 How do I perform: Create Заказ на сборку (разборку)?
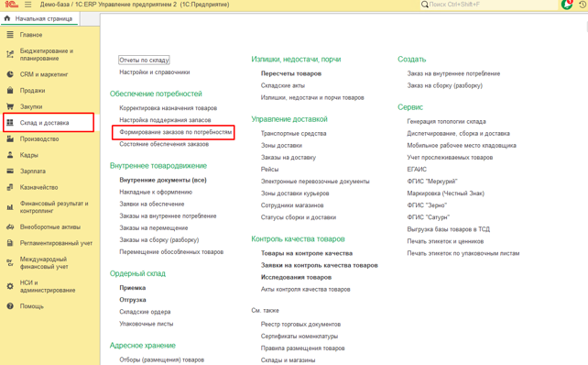click(x=445, y=85)
